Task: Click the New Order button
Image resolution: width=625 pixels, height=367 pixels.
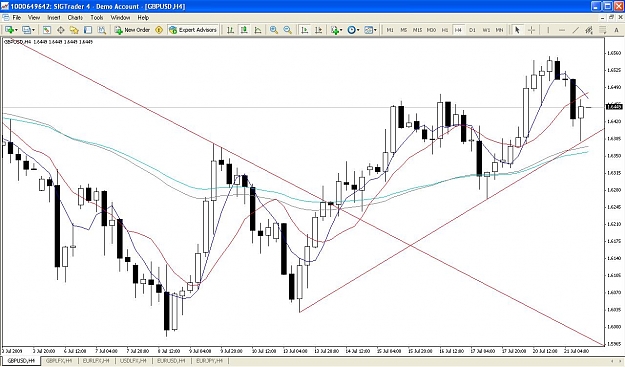Action: point(132,30)
